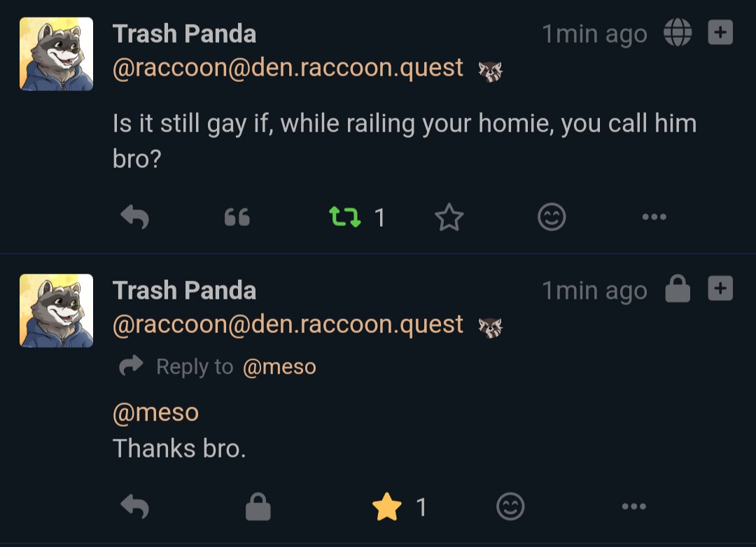Screen dimensions: 756x547
Task: Favorite the first post with star
Action: [x=449, y=218]
